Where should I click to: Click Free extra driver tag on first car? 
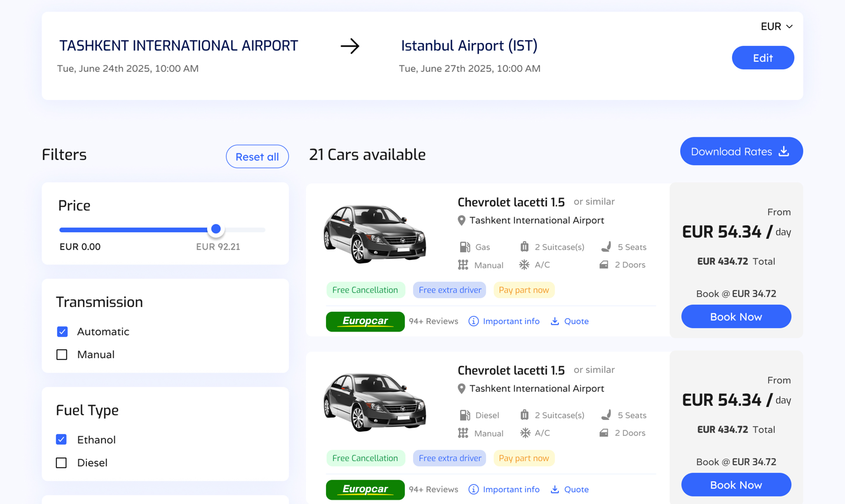point(450,290)
